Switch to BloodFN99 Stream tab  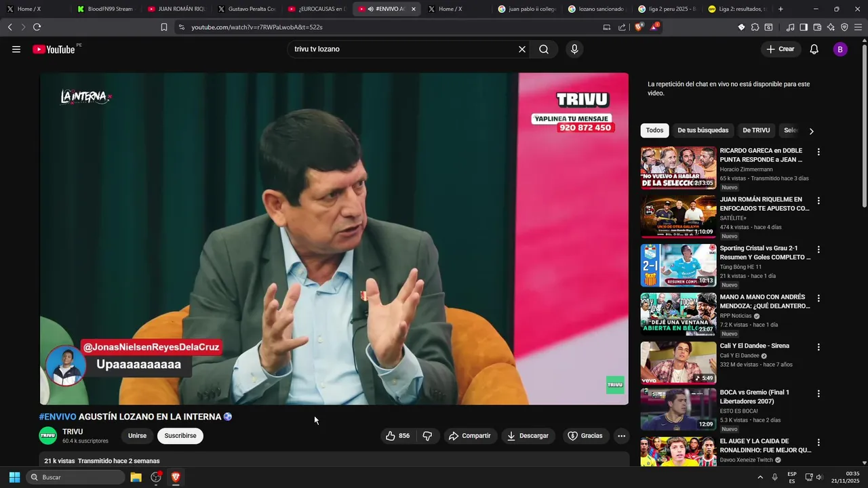click(x=105, y=9)
